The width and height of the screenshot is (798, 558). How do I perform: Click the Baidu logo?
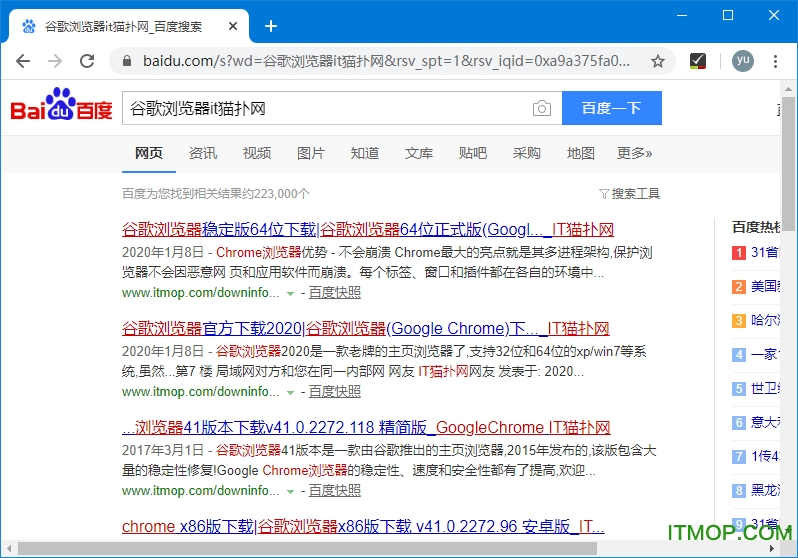point(61,105)
